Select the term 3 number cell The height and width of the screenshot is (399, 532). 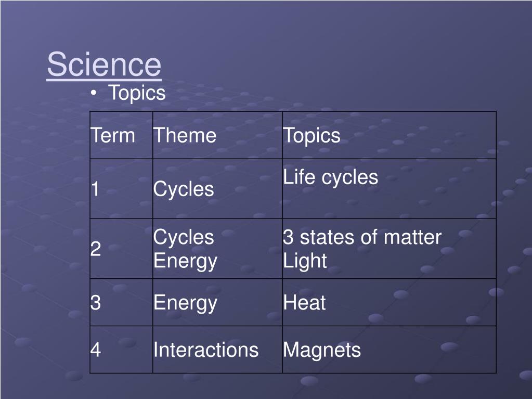click(122, 302)
